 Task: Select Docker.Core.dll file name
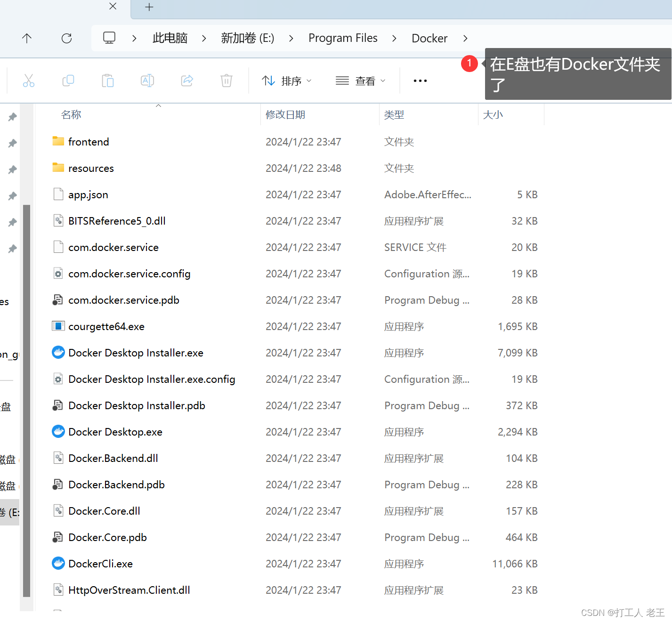click(x=104, y=511)
